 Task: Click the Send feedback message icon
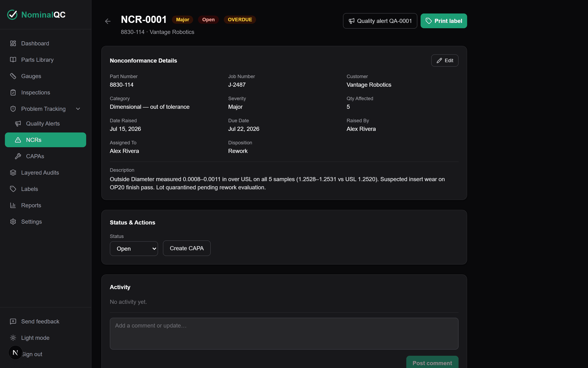click(x=13, y=322)
